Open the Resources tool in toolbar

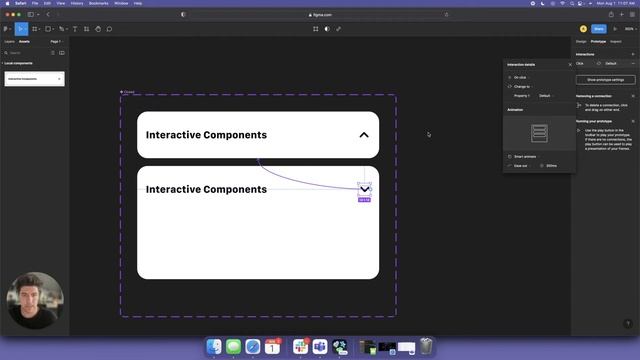[86, 29]
